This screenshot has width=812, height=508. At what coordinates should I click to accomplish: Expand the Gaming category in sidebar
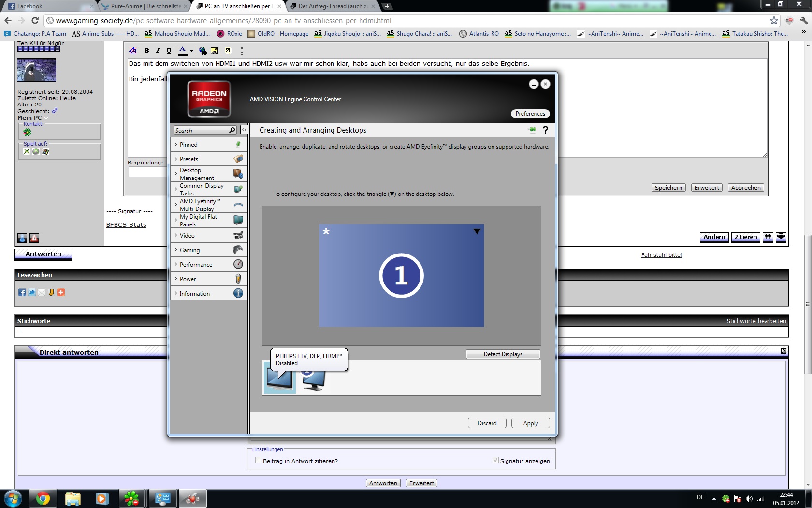189,250
